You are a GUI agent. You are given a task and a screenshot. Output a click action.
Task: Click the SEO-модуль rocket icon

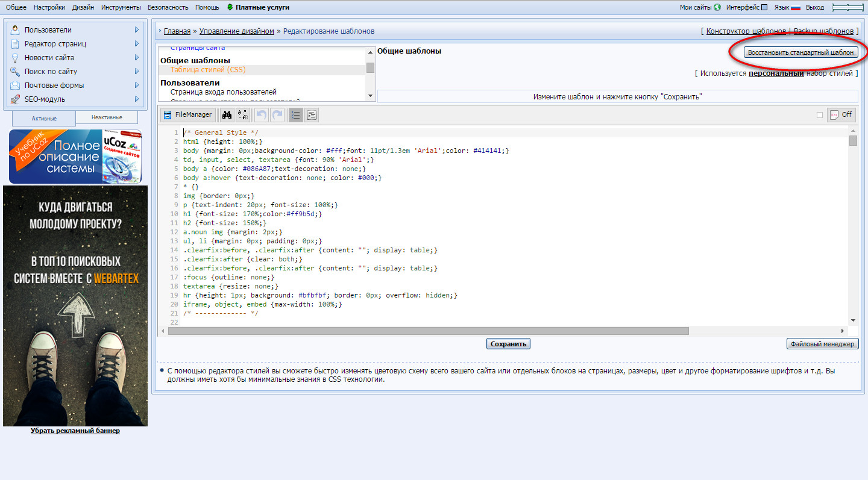pos(15,99)
